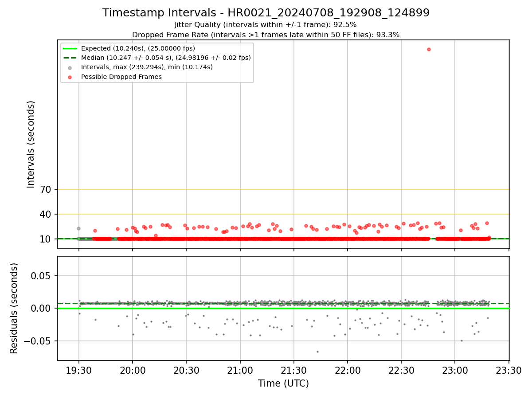Click the 22:00 time tick label
The image size is (532, 399).
(348, 370)
